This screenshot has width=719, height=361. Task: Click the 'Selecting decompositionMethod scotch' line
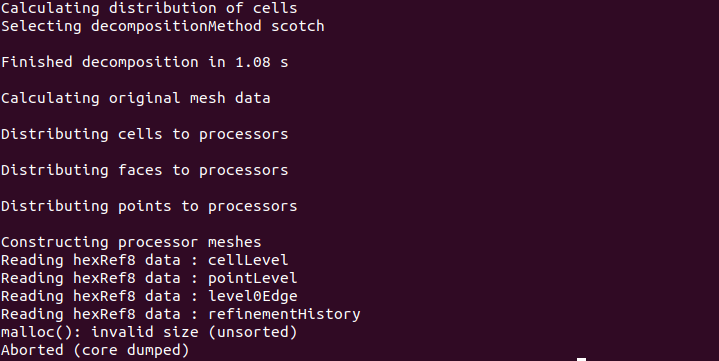(x=163, y=26)
